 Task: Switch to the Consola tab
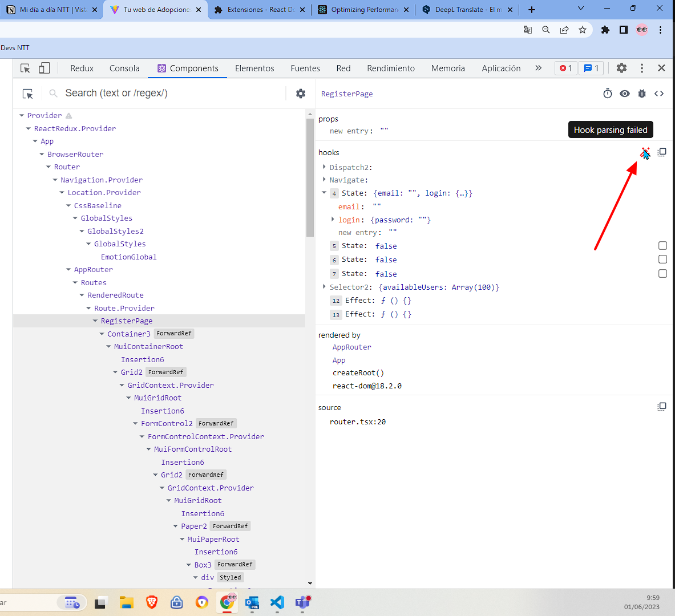point(124,68)
